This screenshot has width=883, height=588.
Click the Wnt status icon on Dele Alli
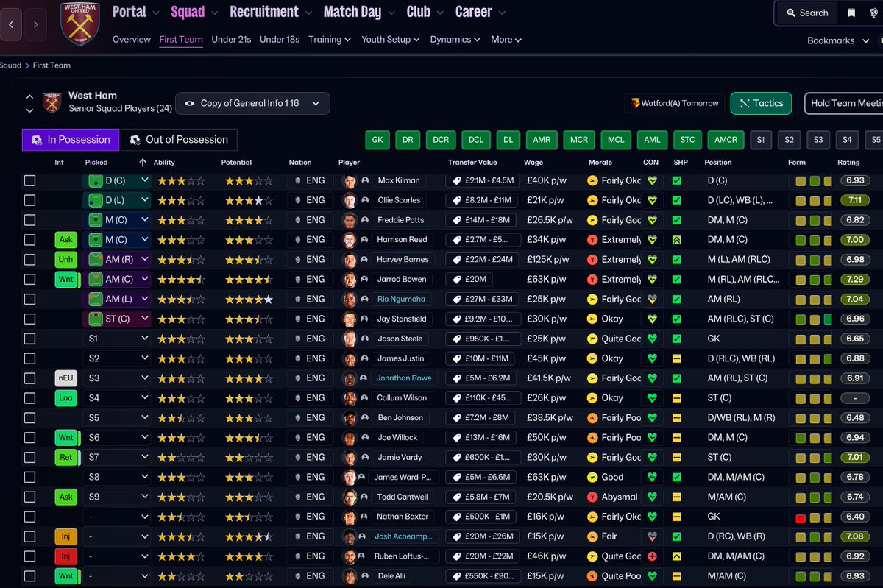(66, 575)
